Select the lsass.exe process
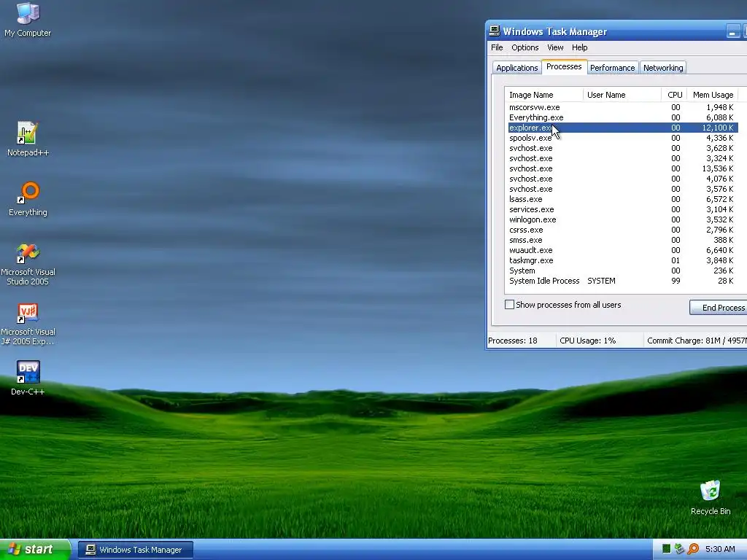 click(622, 199)
